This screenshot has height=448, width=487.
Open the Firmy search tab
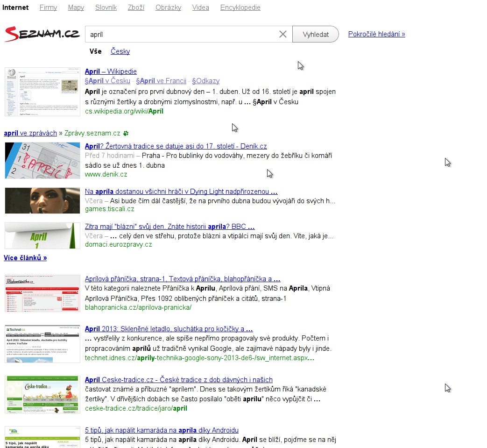pos(48,7)
